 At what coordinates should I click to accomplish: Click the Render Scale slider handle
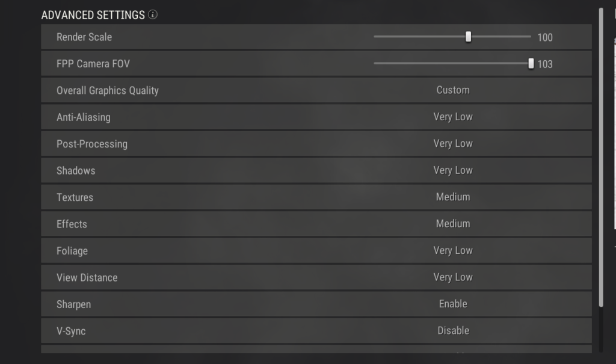(x=468, y=37)
